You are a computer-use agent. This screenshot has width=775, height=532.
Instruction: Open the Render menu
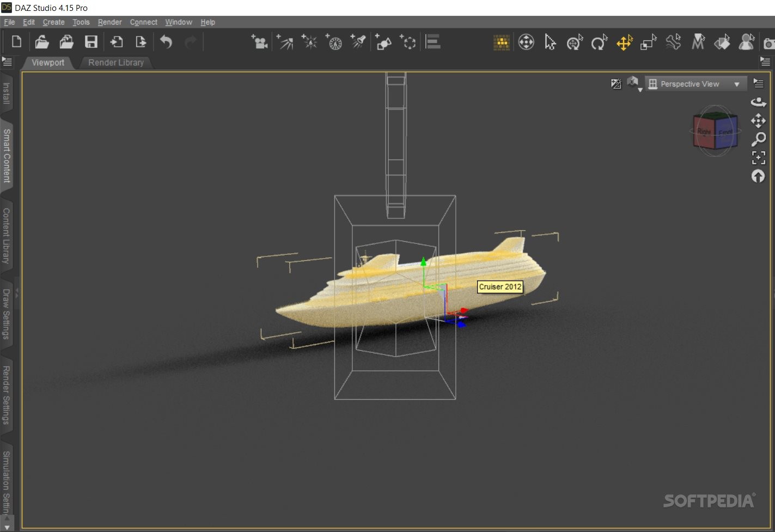110,22
